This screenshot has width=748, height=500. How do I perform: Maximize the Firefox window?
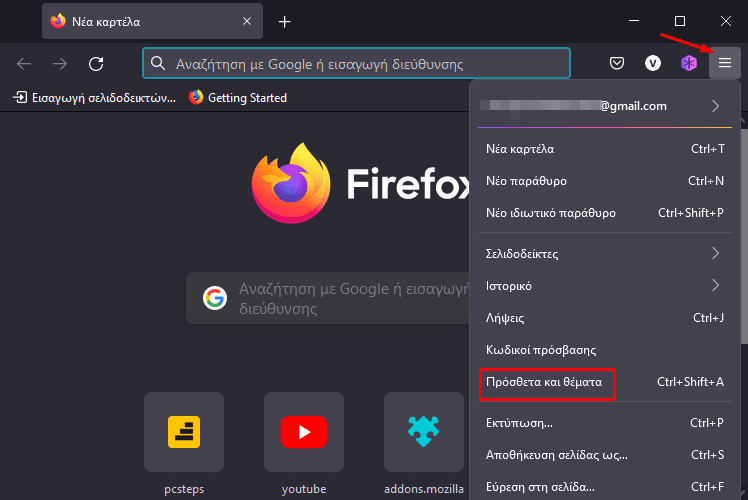(x=680, y=21)
